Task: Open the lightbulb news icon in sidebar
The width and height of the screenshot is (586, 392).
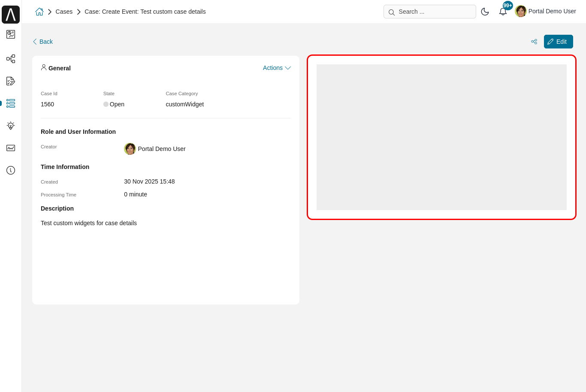Action: tap(10, 126)
